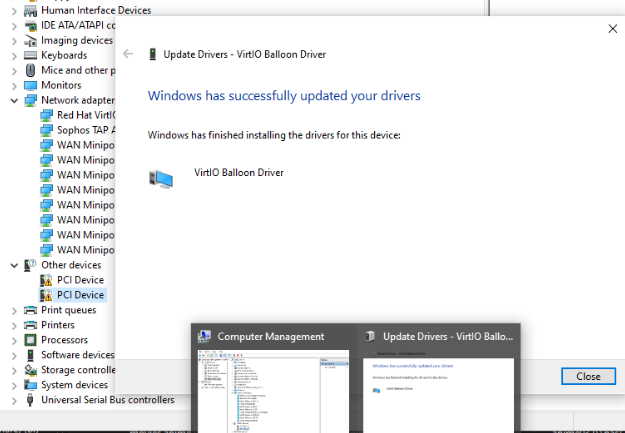Click the Human Interface Devices icon
This screenshot has height=433, width=625.
[x=30, y=10]
